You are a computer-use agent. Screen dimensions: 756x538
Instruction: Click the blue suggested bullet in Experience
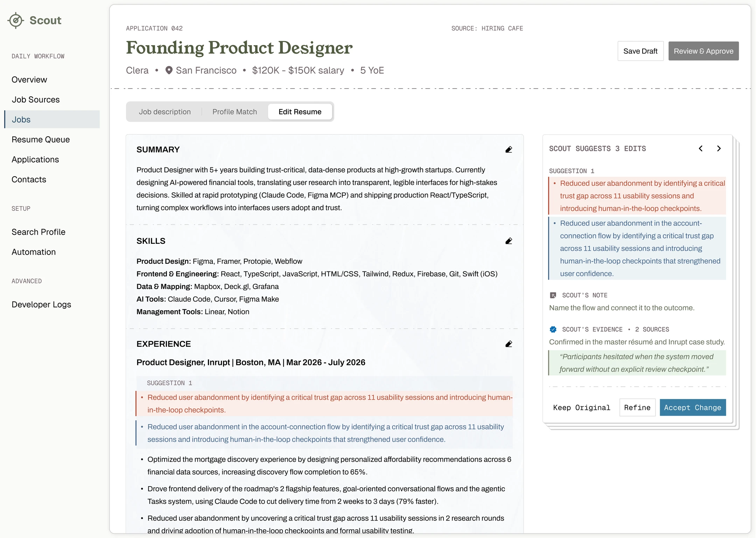click(324, 433)
